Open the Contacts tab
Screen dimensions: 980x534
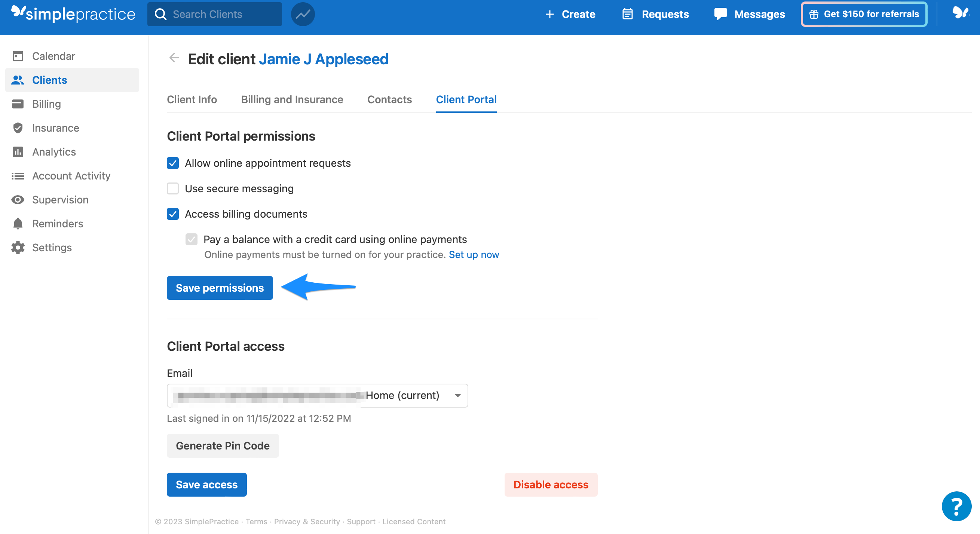(389, 99)
